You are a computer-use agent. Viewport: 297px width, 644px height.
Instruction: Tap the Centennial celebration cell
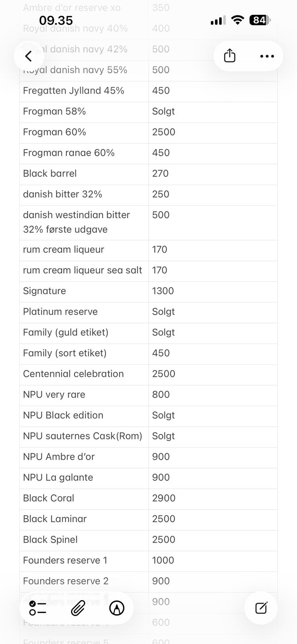click(84, 374)
